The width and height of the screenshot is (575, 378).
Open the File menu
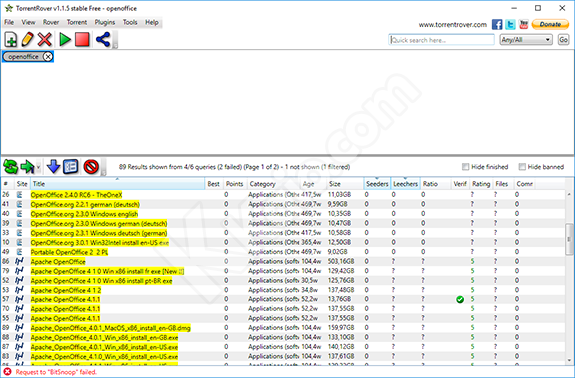click(9, 22)
